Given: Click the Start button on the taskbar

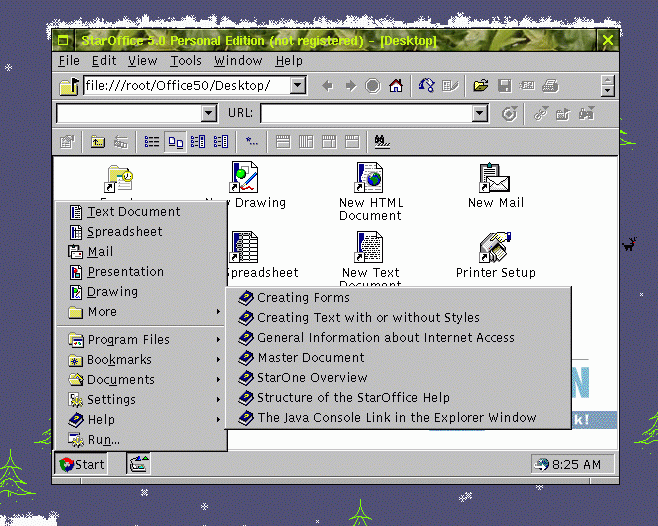Looking at the screenshot, I should coord(81,464).
